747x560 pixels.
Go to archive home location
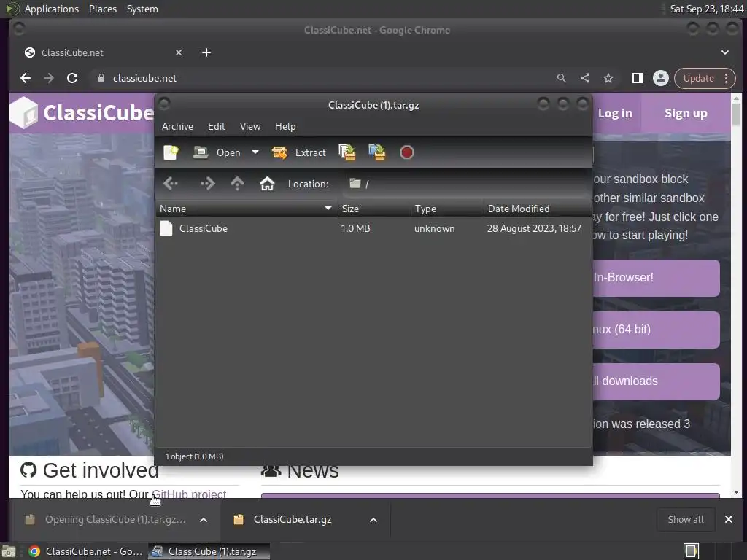point(267,183)
